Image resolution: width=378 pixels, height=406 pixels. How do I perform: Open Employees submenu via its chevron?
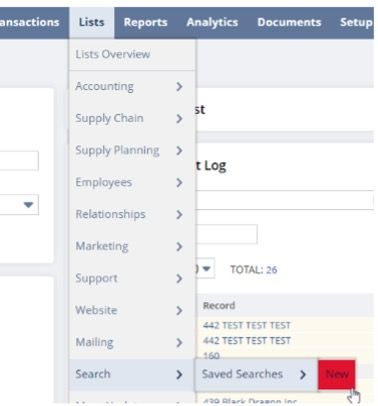coord(179,183)
